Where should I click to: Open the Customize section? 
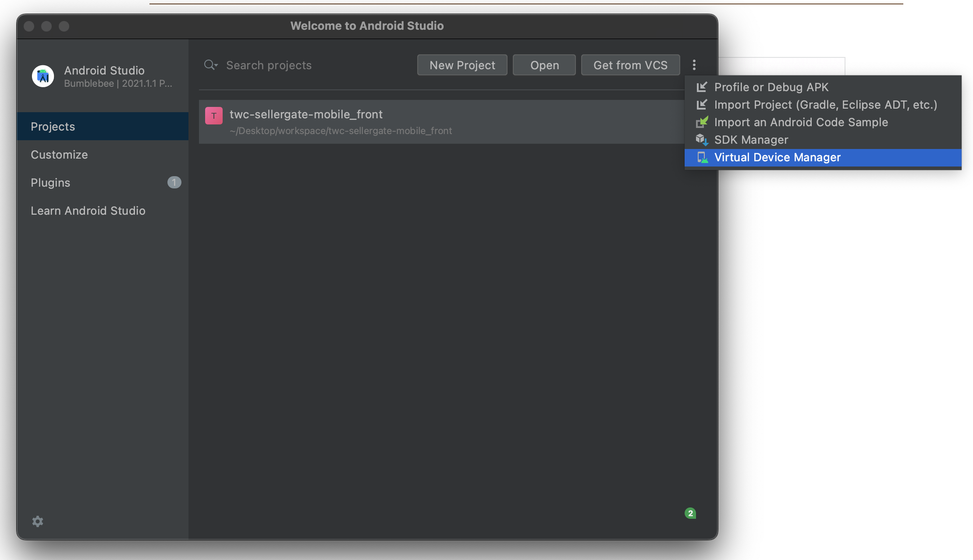tap(59, 154)
